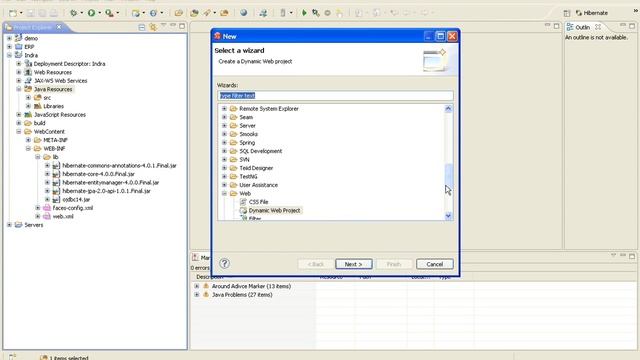Screen dimensions: 640x360
Task: Select the Java Resources node
Action: [x=53, y=89]
